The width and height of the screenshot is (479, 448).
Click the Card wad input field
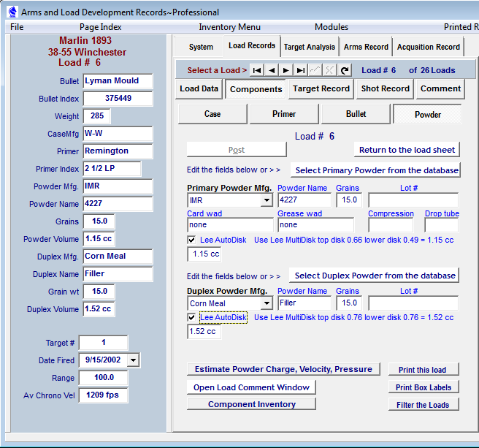(x=230, y=225)
